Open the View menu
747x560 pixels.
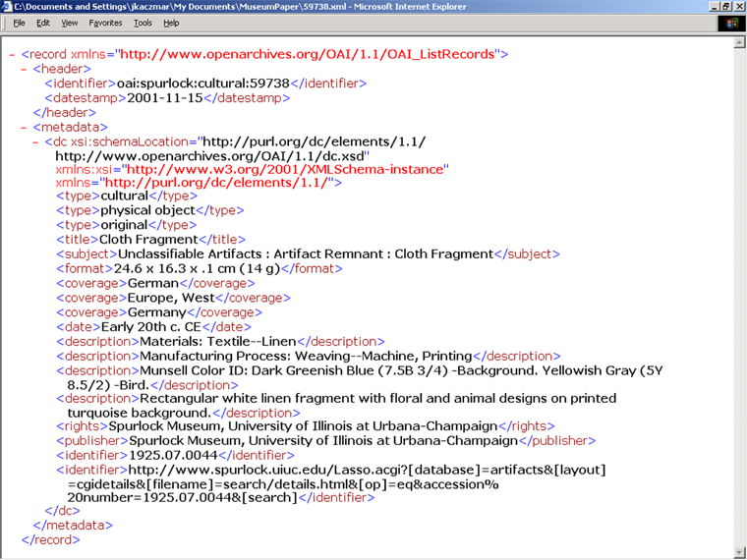pyautogui.click(x=70, y=23)
